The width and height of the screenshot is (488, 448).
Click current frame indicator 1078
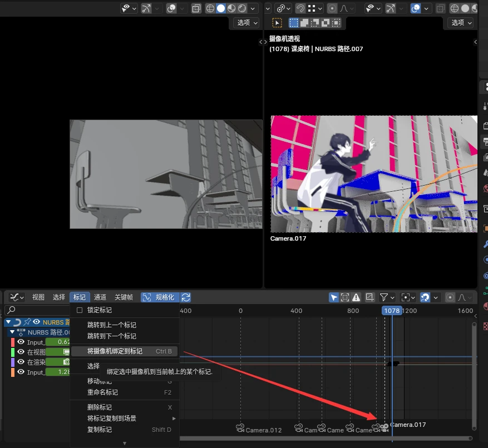coord(392,311)
